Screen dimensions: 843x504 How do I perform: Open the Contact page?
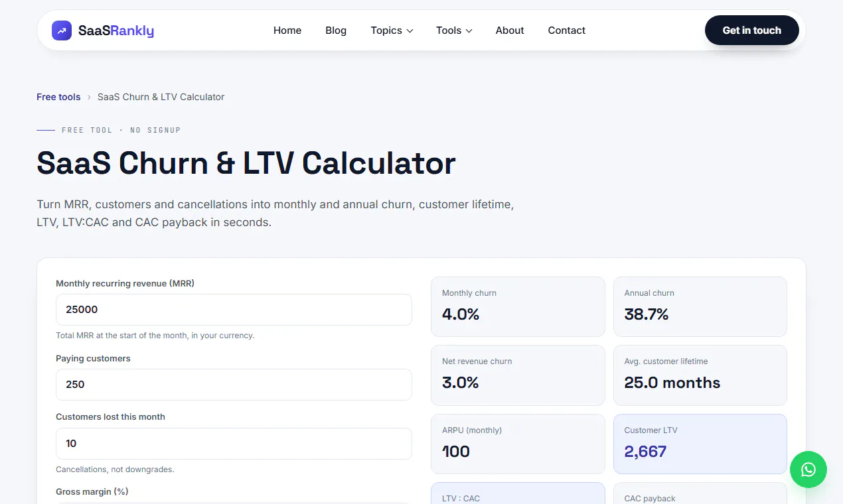click(566, 31)
